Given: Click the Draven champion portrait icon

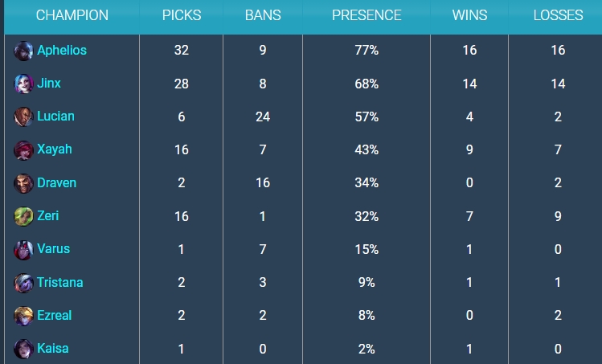Looking at the screenshot, I should 23,183.
